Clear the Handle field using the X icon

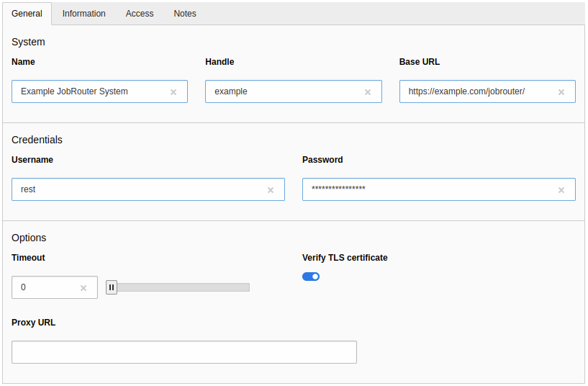(x=368, y=92)
